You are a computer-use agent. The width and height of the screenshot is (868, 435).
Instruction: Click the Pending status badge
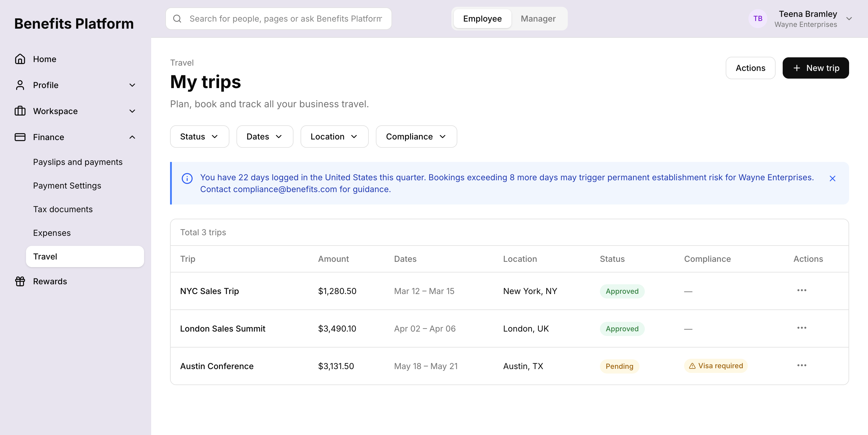click(619, 366)
